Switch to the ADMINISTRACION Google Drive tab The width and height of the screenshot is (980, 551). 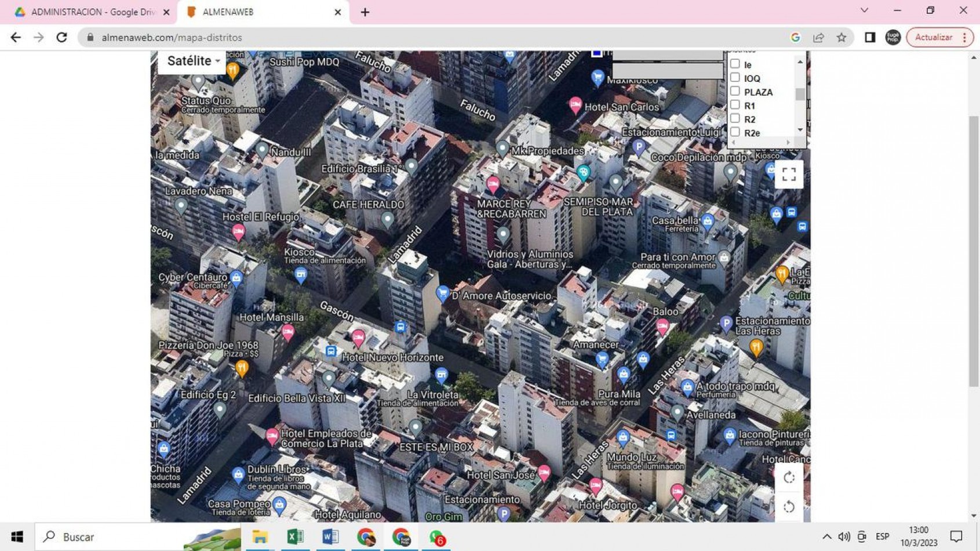[x=93, y=12]
